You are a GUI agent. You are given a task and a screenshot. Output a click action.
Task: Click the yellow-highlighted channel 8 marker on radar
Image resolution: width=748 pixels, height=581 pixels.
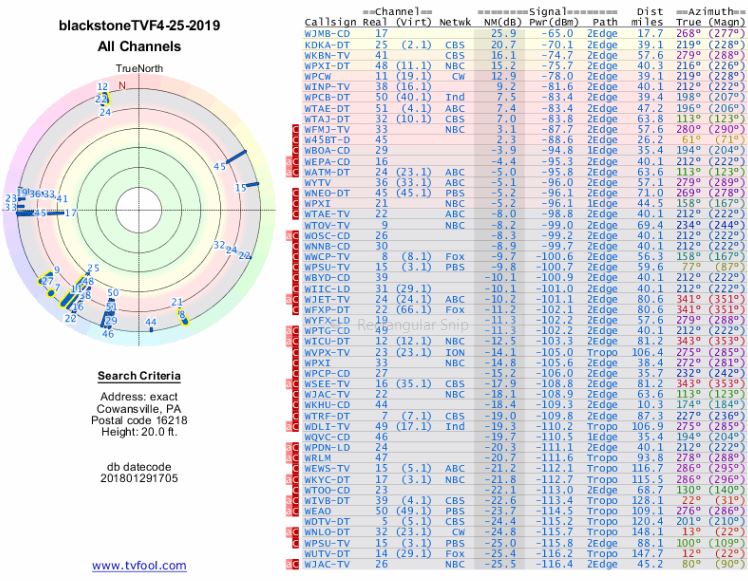[x=181, y=315]
